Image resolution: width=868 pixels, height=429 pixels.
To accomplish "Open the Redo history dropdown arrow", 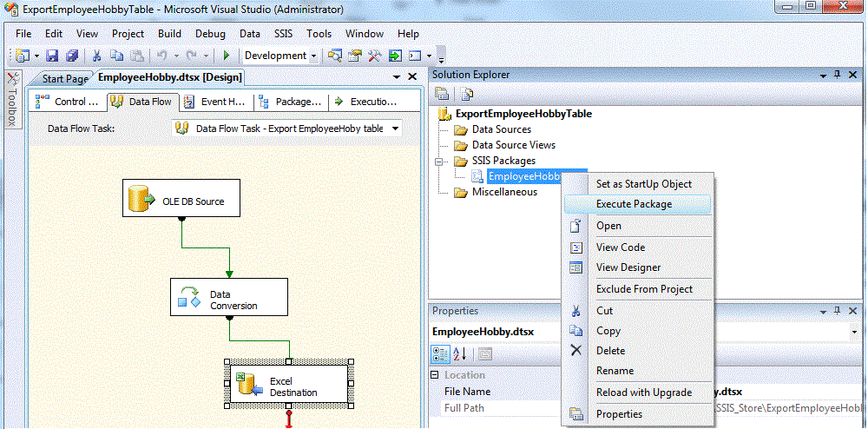I will tap(206, 56).
